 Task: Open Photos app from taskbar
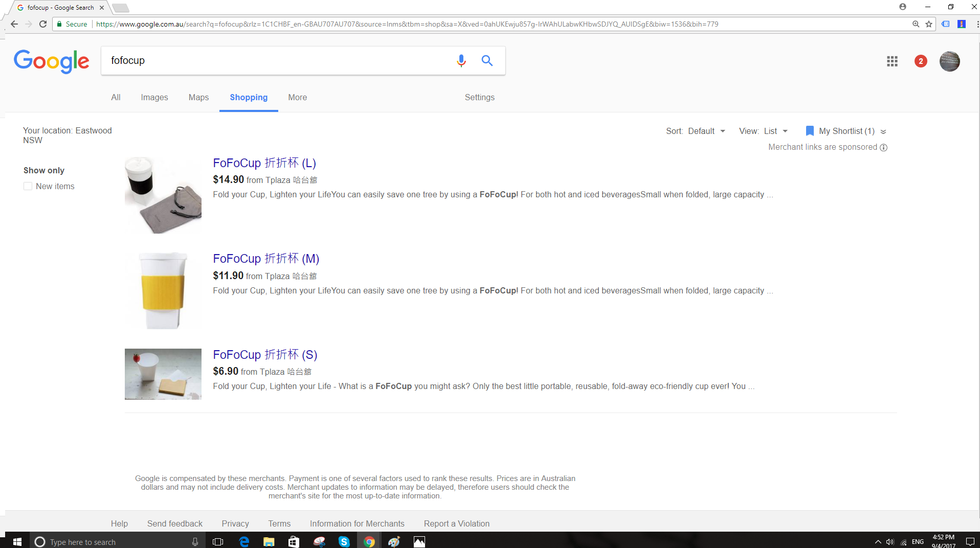pos(419,541)
